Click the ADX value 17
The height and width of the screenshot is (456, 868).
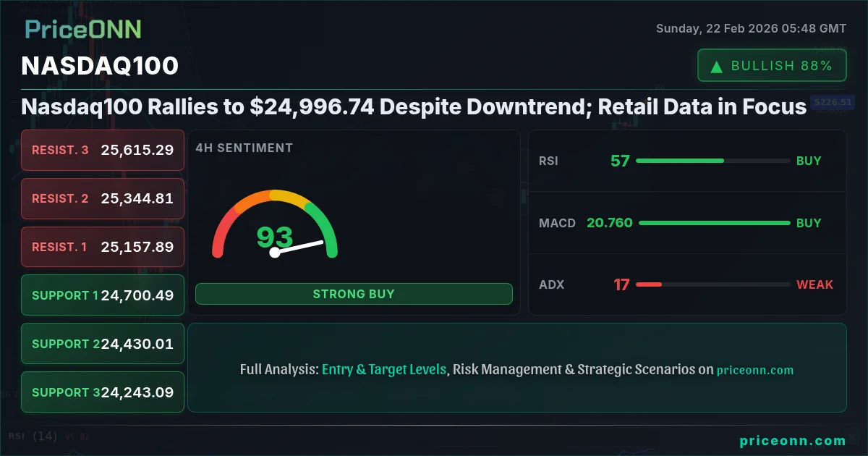point(621,284)
